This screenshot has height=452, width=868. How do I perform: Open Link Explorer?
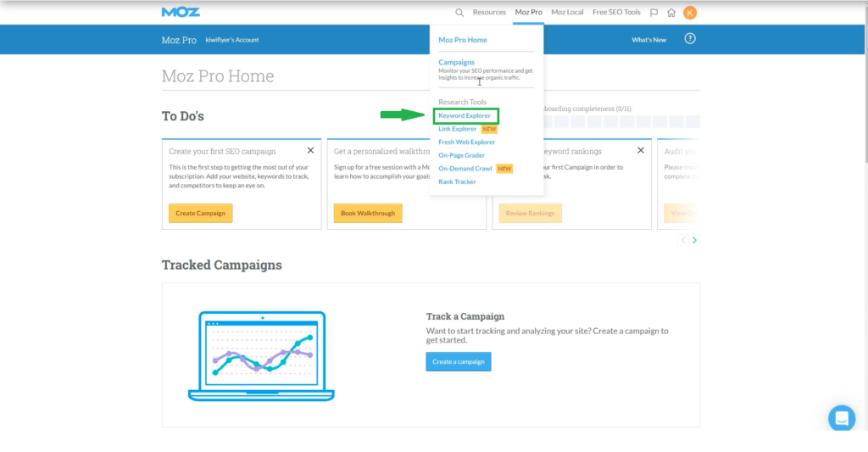coord(457,129)
